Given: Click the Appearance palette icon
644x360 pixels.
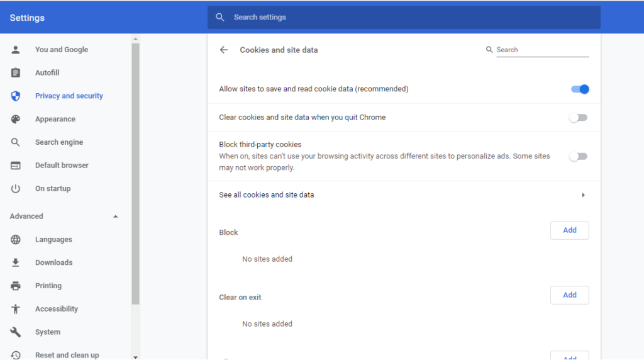Looking at the screenshot, I should (x=16, y=120).
